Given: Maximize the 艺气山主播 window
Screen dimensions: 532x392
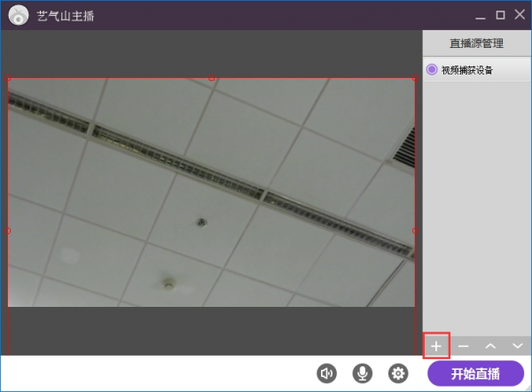Looking at the screenshot, I should [x=500, y=15].
